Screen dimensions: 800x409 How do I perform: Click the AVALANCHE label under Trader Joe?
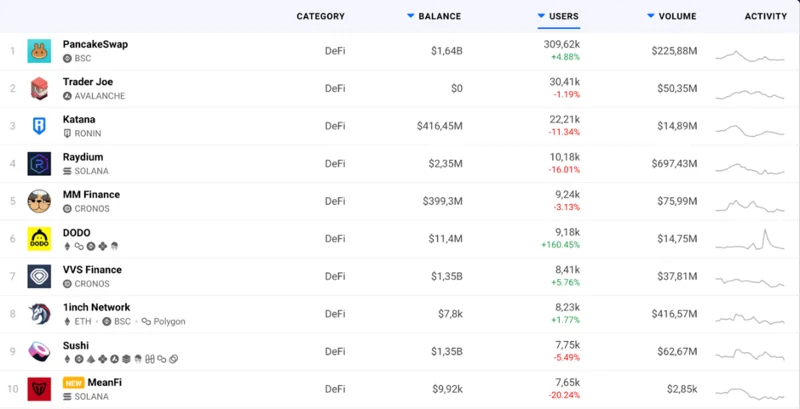pyautogui.click(x=99, y=96)
